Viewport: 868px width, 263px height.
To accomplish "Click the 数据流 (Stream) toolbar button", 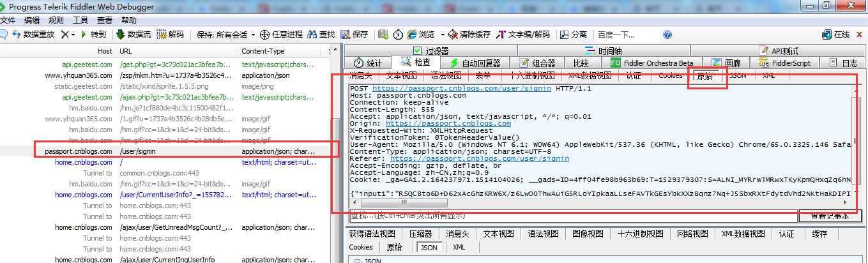I will point(133,34).
